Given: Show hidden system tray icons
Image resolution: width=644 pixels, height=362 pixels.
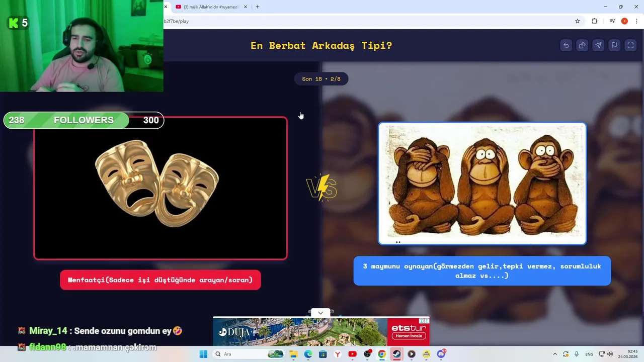Looking at the screenshot, I should 555,354.
